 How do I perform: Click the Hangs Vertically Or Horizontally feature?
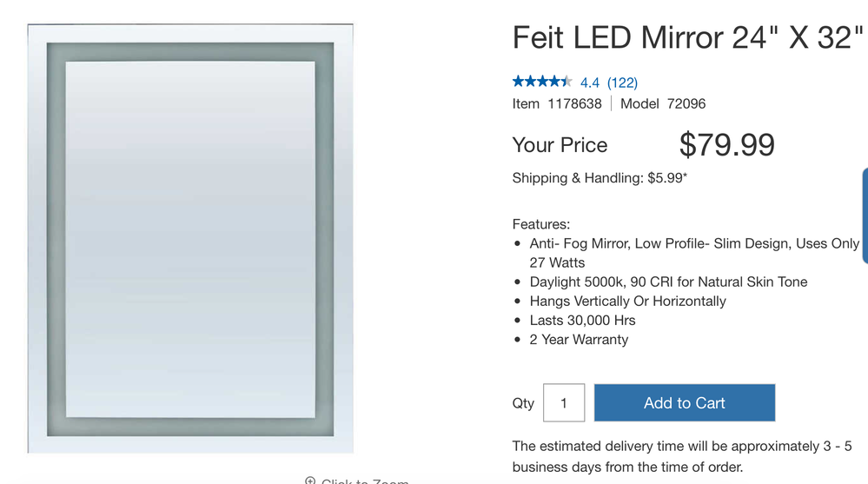coord(627,301)
